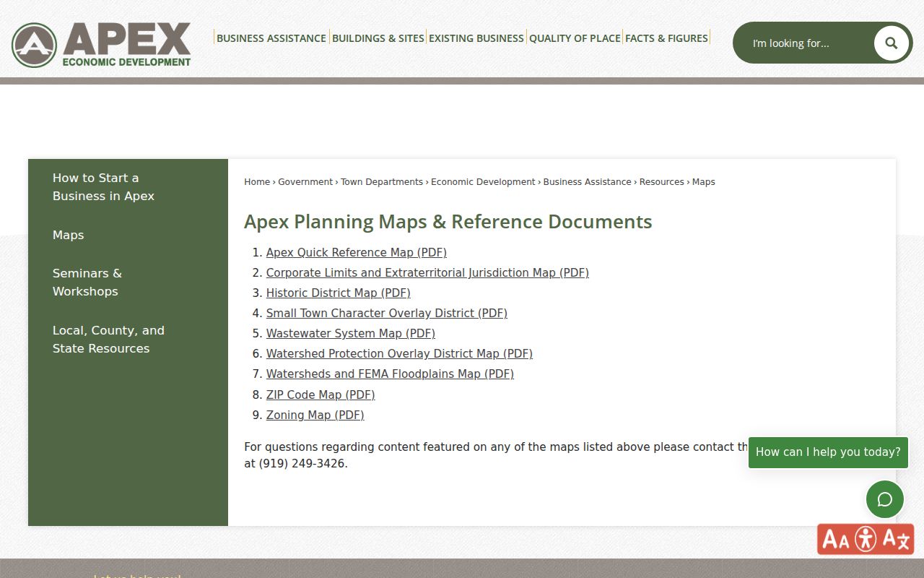Go to Government breadcrumb
Image resolution: width=924 pixels, height=578 pixels.
pos(305,182)
